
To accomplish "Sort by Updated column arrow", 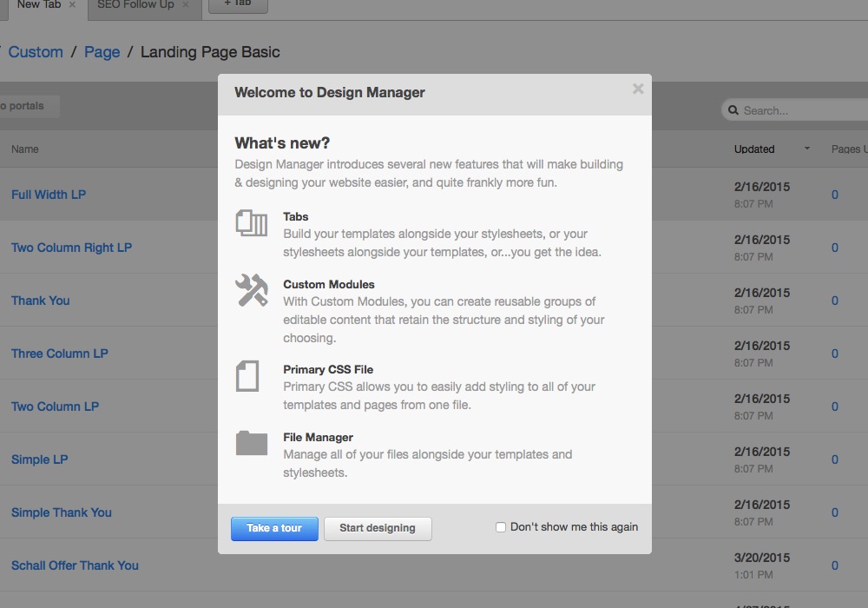I will 806,149.
